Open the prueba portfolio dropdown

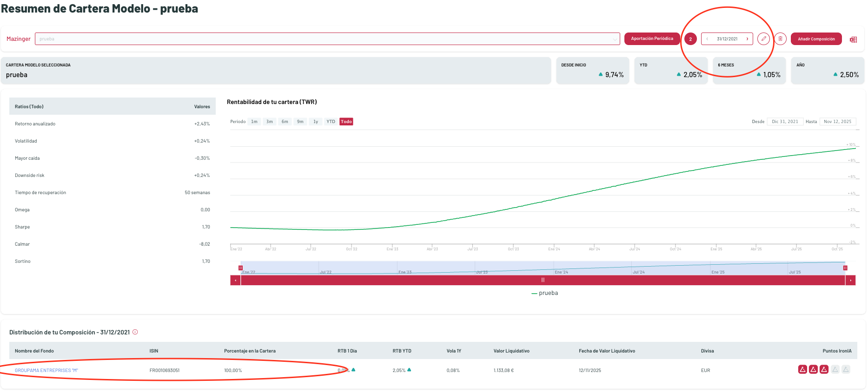point(327,39)
